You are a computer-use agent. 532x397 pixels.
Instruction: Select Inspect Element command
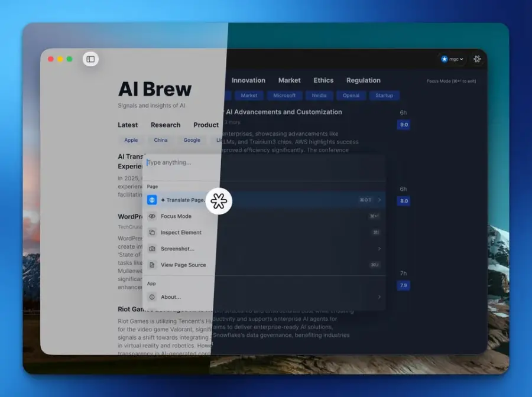265,233
